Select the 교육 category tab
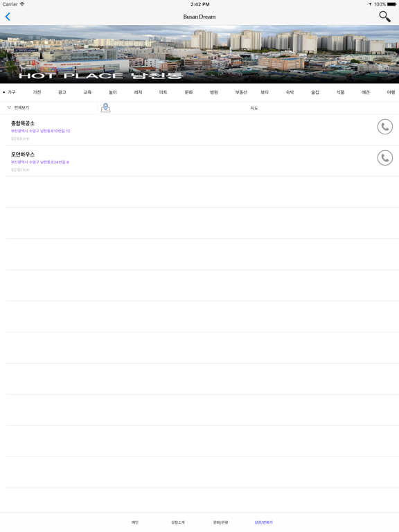Viewport: 399px width, 532px height. (87, 92)
